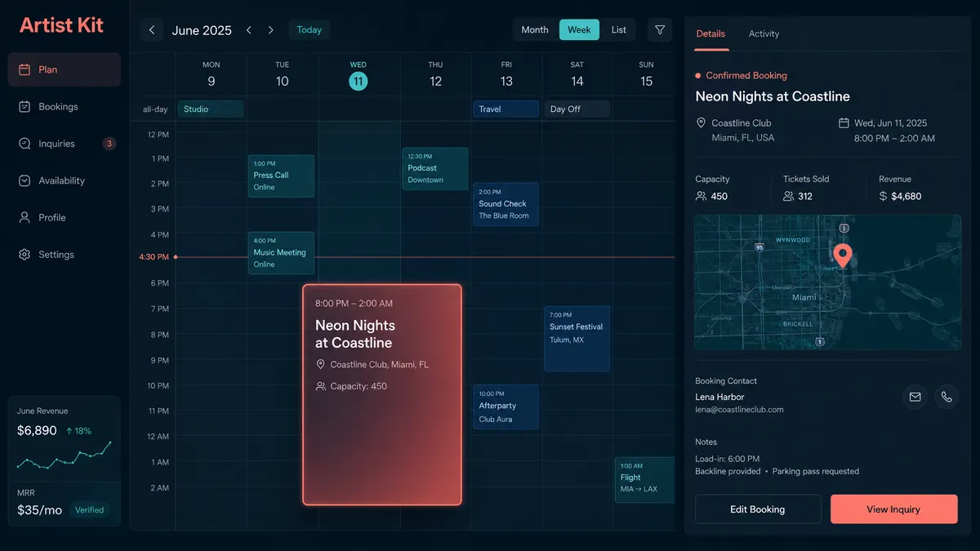
Task: Open the Details tab
Action: [x=710, y=33]
